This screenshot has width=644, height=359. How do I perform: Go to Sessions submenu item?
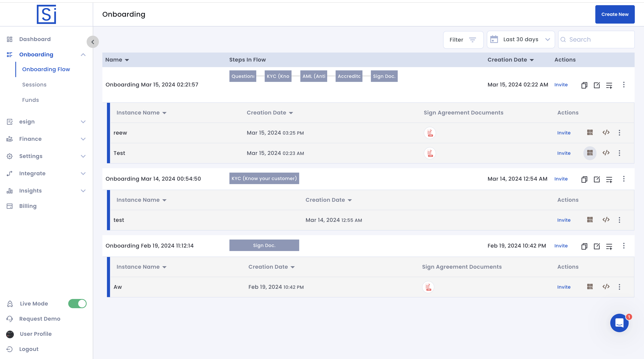[x=34, y=85]
